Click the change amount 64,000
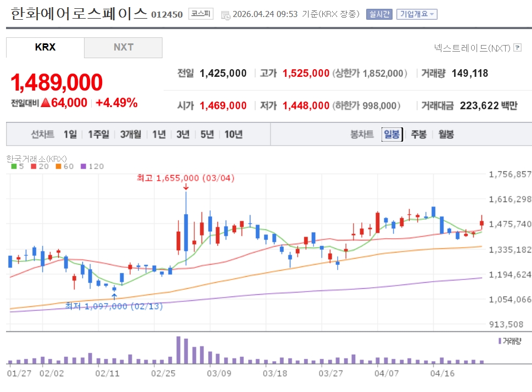 tap(69, 103)
